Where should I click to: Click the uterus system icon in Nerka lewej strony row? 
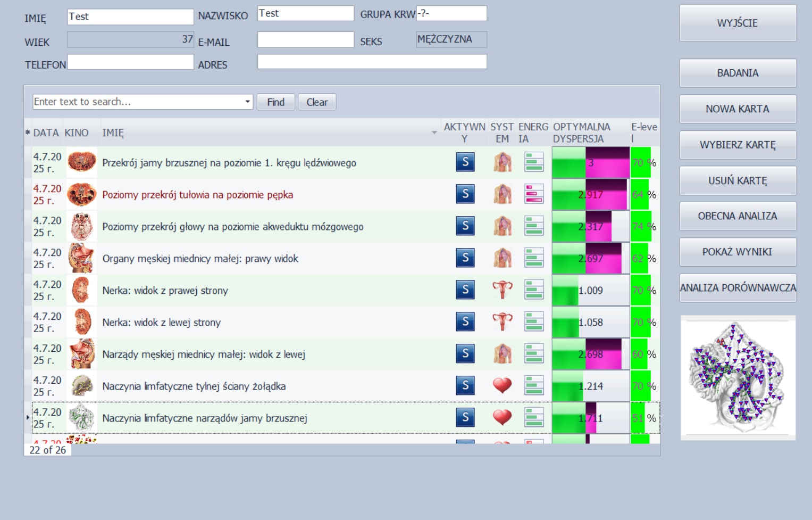[x=502, y=322]
